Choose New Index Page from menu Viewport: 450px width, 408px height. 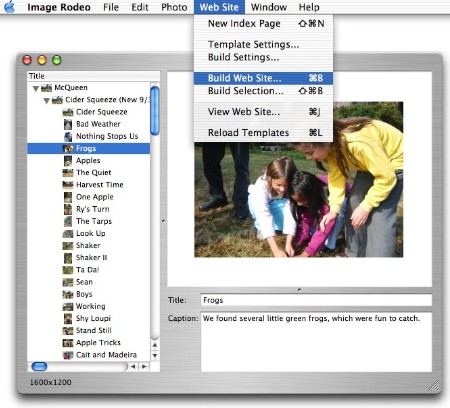263,24
